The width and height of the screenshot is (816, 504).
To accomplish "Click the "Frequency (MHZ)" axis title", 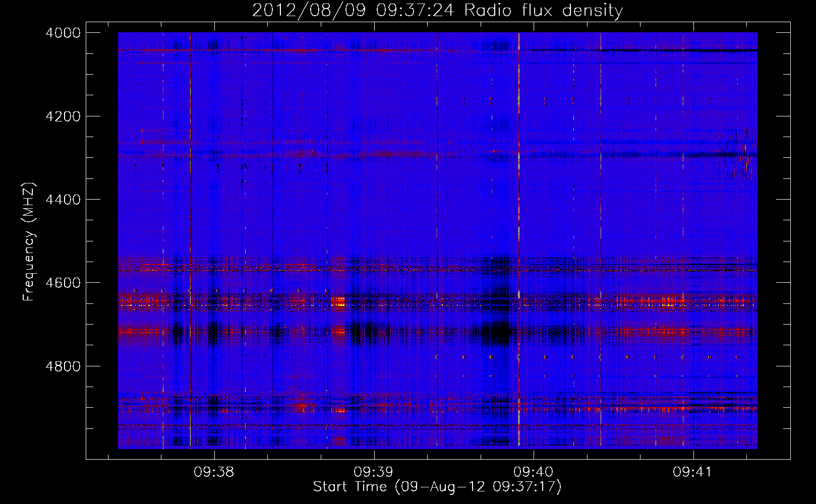I will [x=29, y=242].
